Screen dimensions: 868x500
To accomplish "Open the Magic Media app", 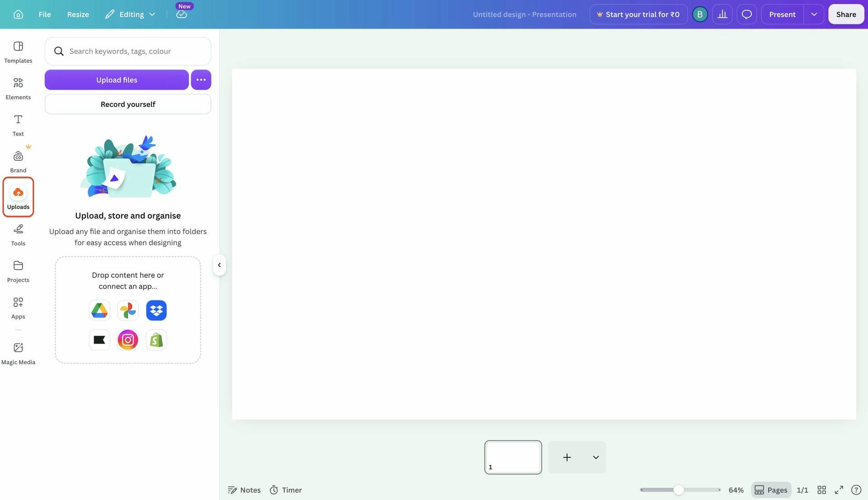I will tap(18, 354).
